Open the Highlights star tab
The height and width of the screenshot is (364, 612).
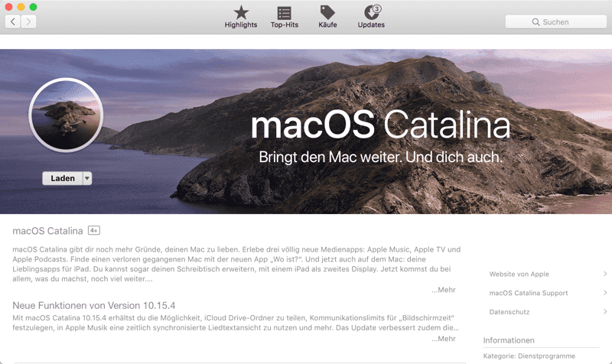click(x=241, y=17)
